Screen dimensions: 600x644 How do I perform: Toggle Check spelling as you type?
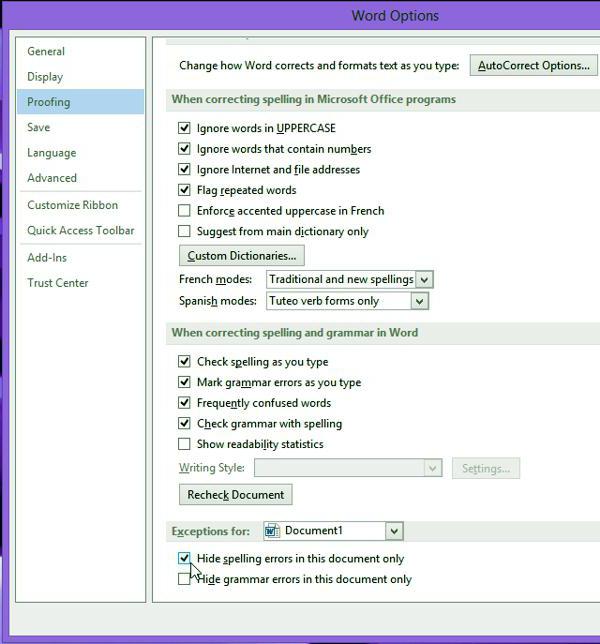tap(184, 362)
